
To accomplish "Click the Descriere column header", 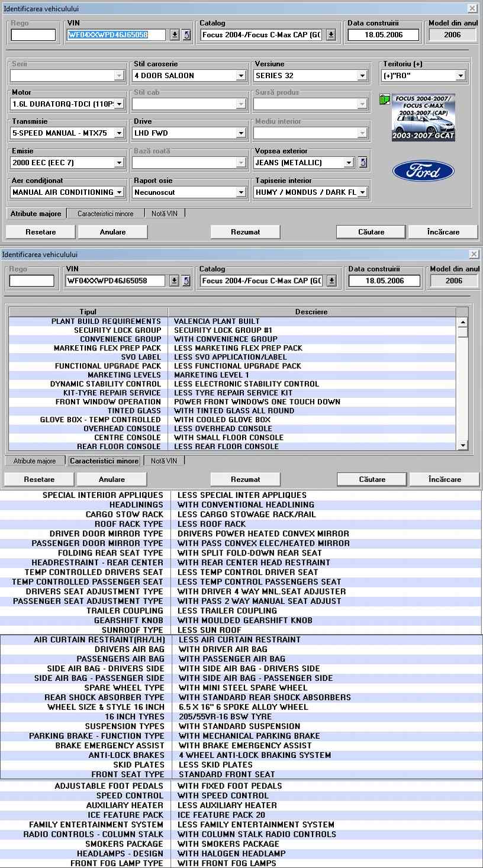I will click(x=311, y=311).
